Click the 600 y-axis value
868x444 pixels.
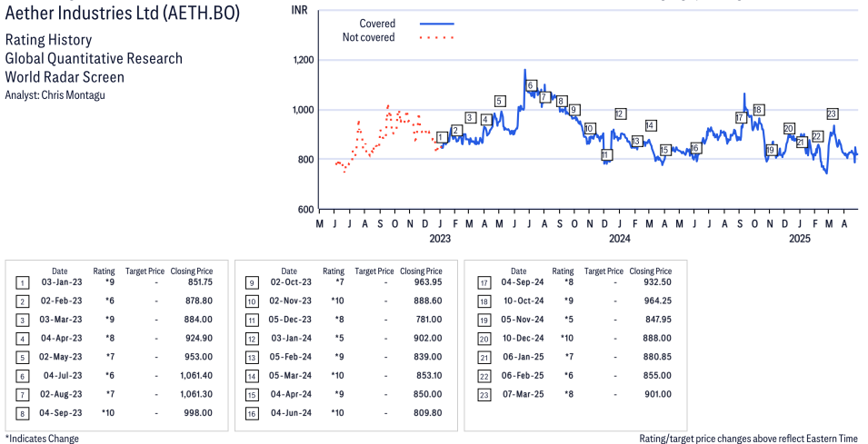308,209
